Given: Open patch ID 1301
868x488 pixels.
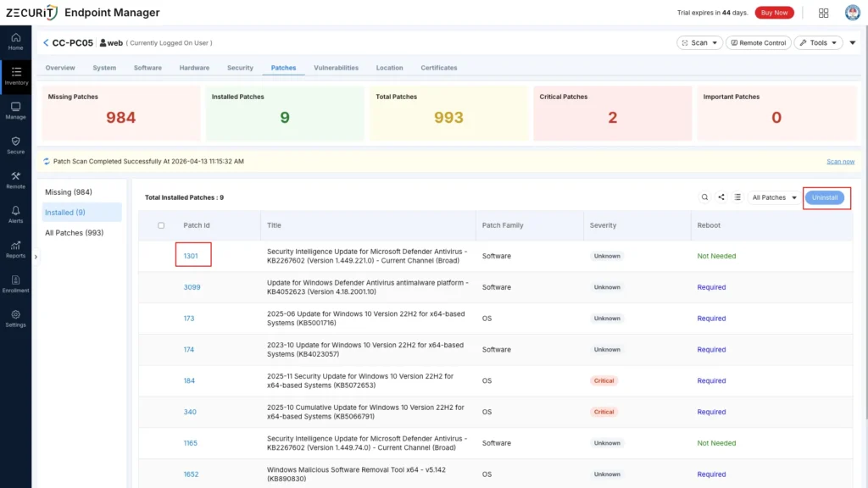Looking at the screenshot, I should [191, 256].
